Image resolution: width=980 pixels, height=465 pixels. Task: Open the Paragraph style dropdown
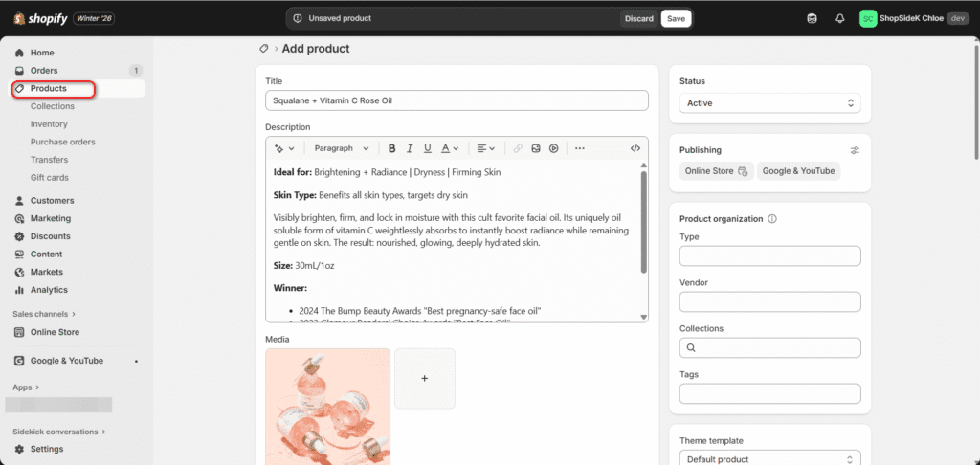tap(342, 148)
